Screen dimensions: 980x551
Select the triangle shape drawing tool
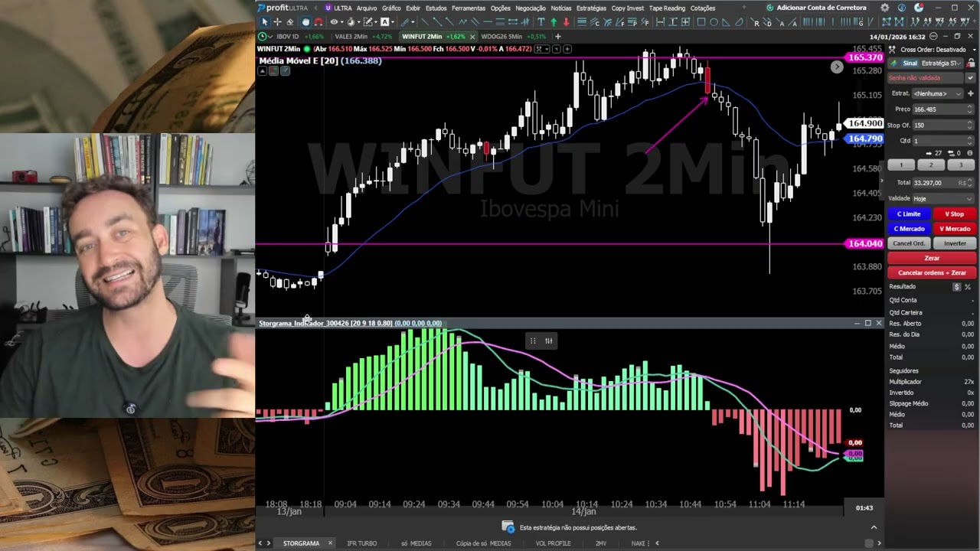[x=726, y=21]
